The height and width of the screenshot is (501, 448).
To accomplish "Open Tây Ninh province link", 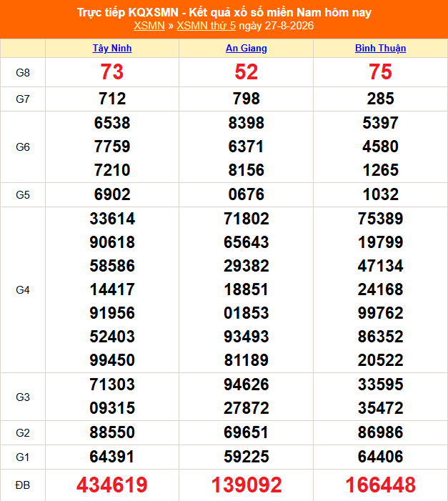I will coord(112,49).
